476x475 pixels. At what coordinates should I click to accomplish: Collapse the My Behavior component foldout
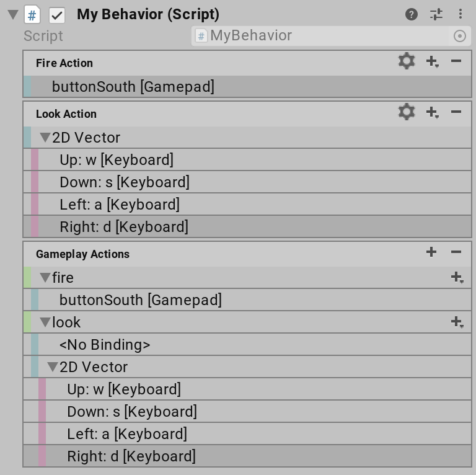[13, 15]
